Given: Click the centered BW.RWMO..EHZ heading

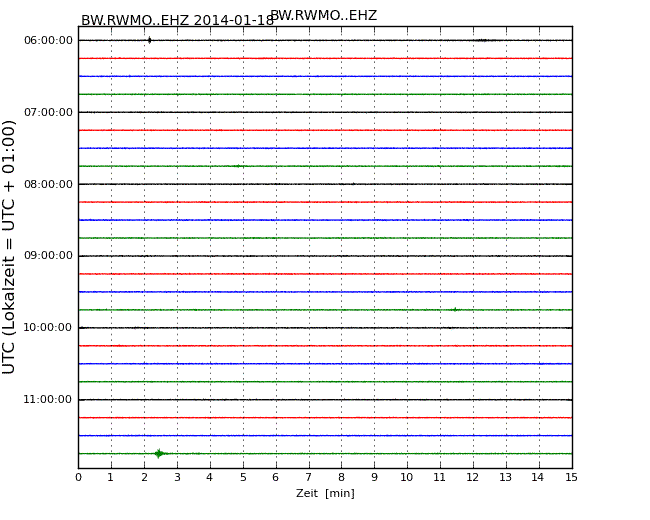Looking at the screenshot, I should click(324, 15).
